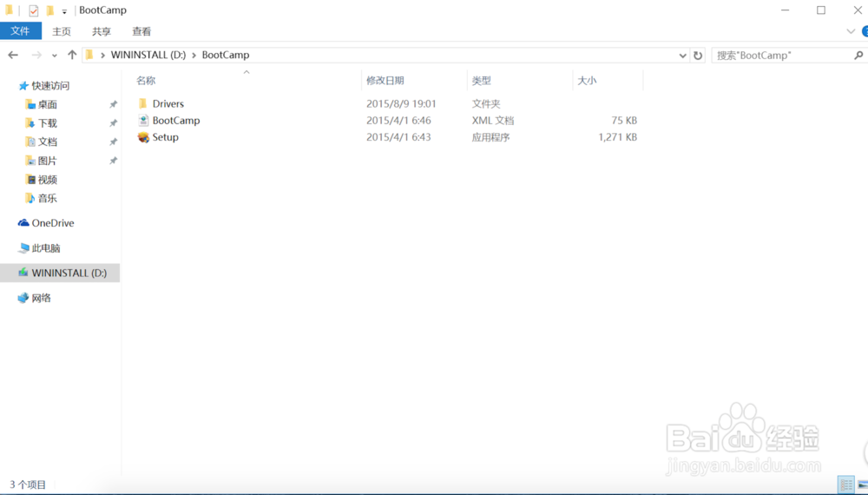Open 下载 in quick access
Screen dimensions: 868x495
click(x=48, y=123)
